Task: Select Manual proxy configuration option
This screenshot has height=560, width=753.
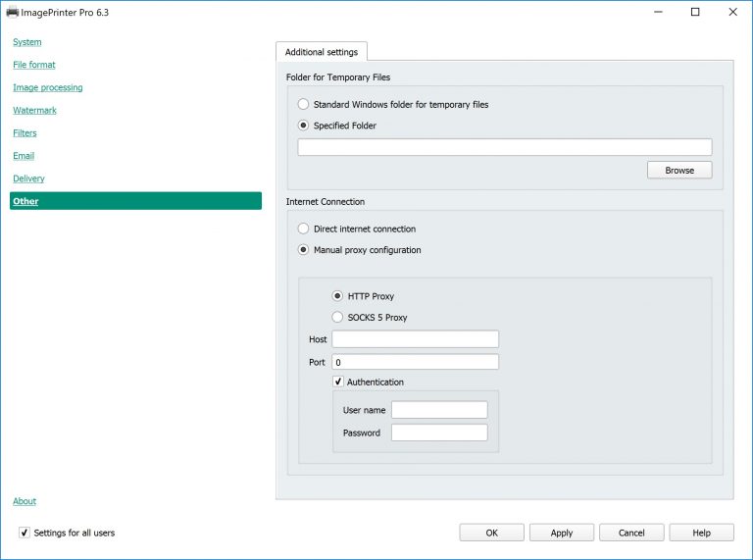Action: click(x=359, y=250)
